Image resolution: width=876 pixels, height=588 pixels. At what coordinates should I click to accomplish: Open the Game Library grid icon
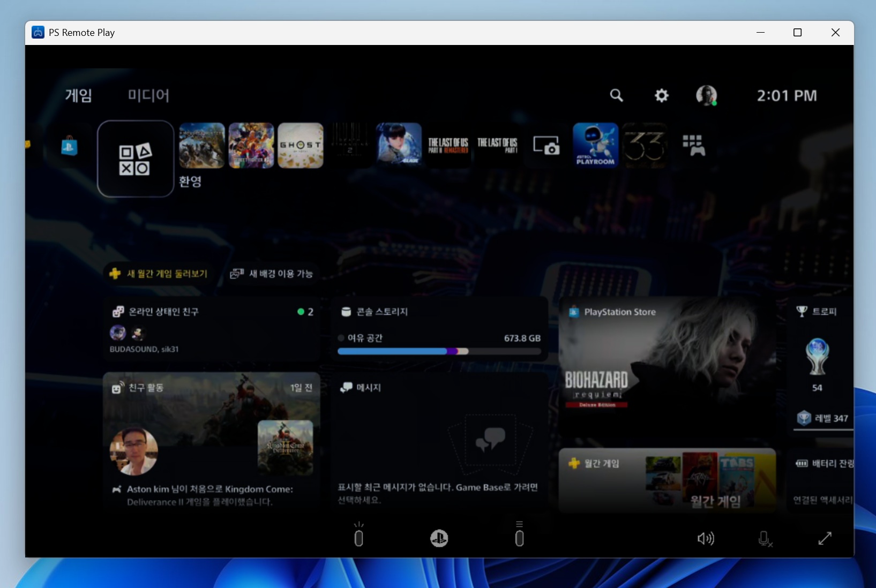(693, 146)
